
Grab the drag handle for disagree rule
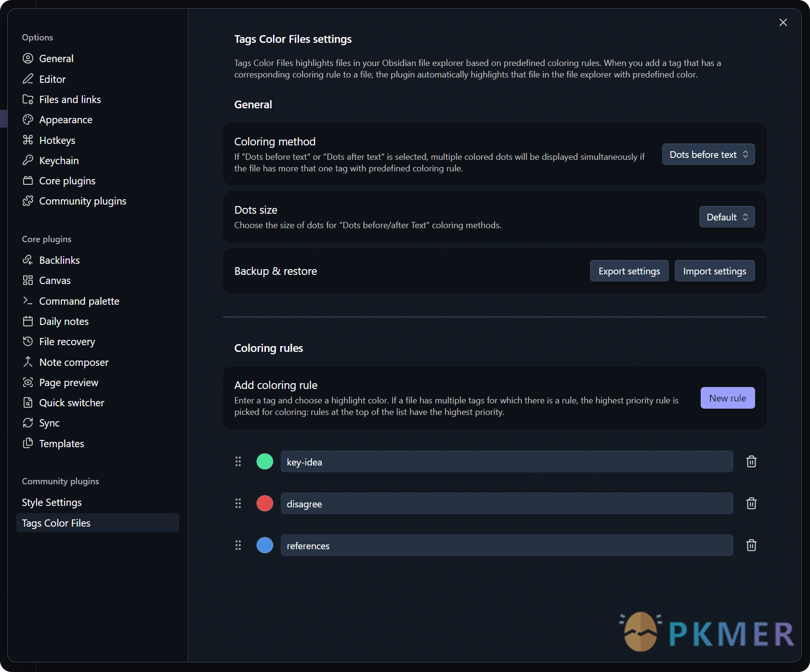(x=238, y=504)
